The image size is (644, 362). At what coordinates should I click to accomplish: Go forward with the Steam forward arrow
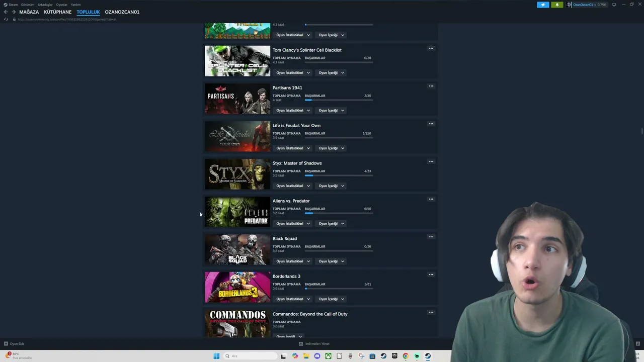(x=14, y=12)
